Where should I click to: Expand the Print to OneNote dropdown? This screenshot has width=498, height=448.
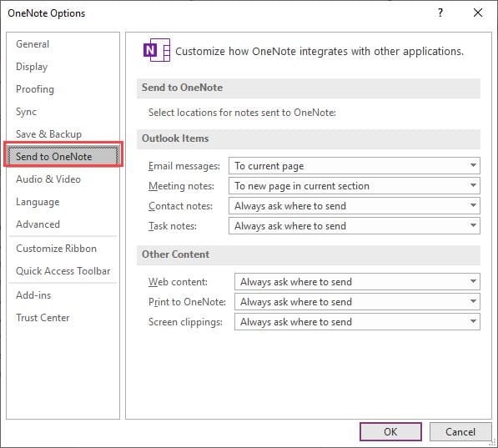357,301
